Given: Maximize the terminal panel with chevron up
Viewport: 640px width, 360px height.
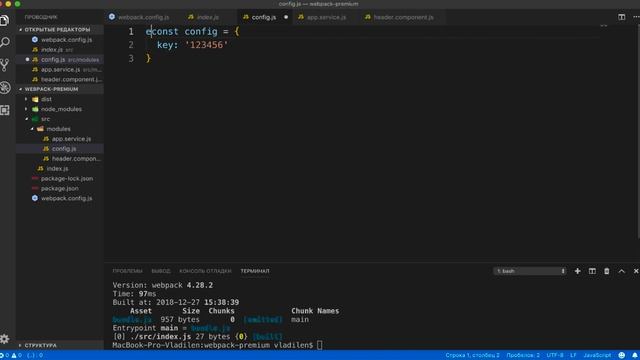Looking at the screenshot, I should [622, 271].
